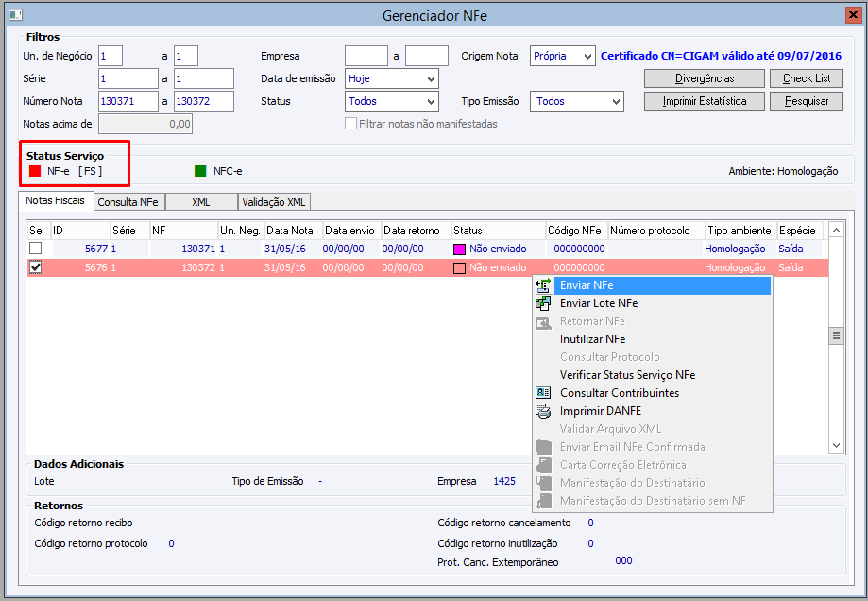Image resolution: width=868 pixels, height=601 pixels.
Task: Click the Imprimir Estatística button
Action: [x=705, y=101]
